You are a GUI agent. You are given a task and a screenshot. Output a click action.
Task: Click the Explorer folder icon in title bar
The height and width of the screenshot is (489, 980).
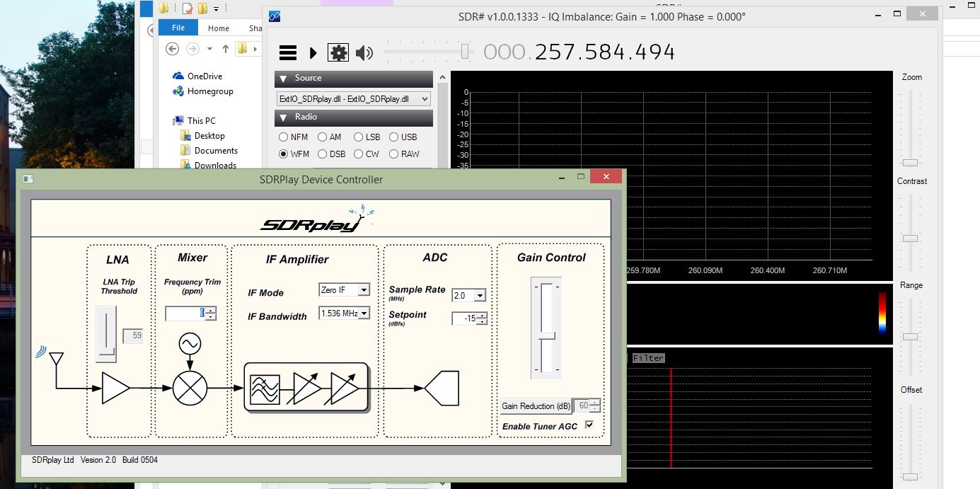coord(164,9)
